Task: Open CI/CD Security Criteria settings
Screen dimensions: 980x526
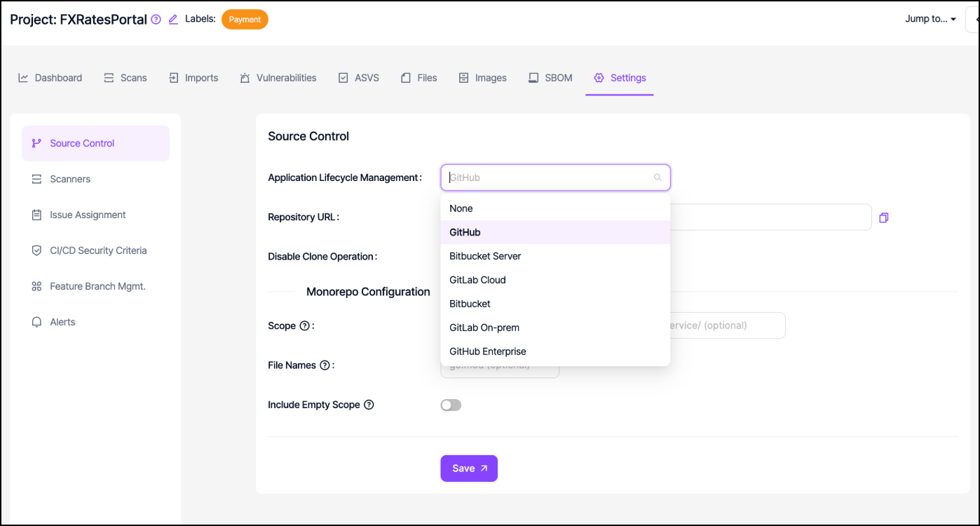Action: pyautogui.click(x=98, y=250)
